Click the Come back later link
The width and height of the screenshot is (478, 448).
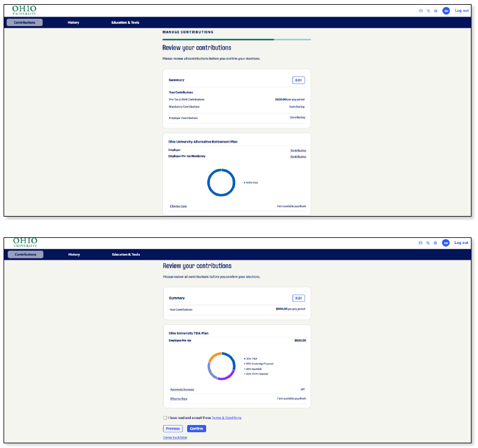[x=175, y=437]
